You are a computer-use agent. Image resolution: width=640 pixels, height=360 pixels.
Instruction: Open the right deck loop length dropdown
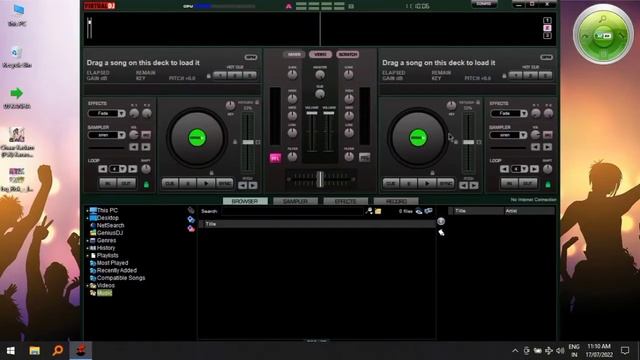[x=524, y=169]
